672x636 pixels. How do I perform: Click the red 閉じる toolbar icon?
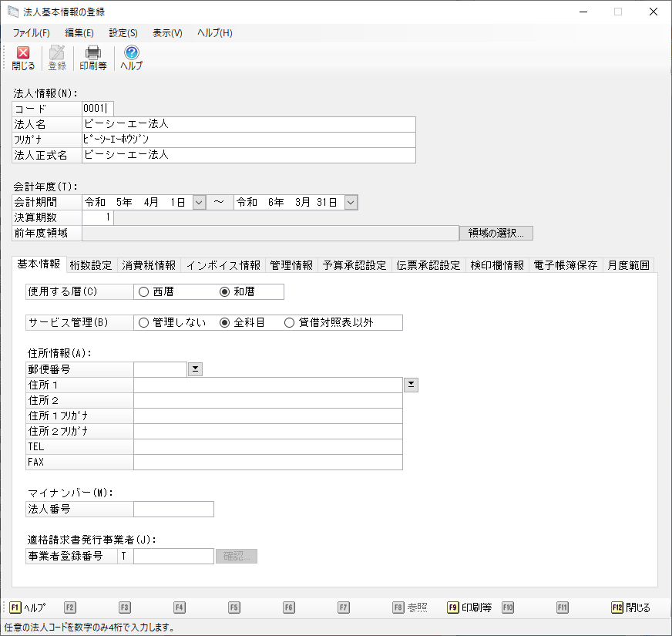point(23,53)
